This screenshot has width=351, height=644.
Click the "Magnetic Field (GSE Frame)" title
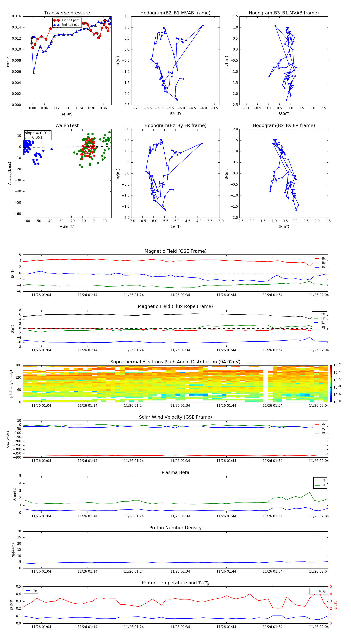(175, 251)
